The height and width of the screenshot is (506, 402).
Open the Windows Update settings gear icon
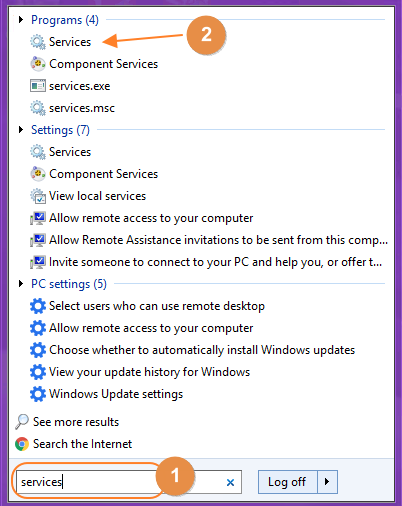coord(38,394)
